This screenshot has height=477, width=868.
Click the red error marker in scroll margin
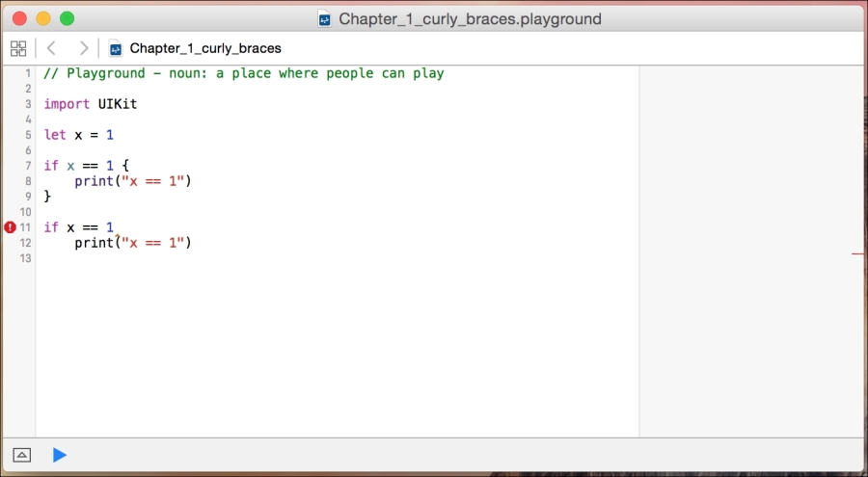pyautogui.click(x=858, y=254)
